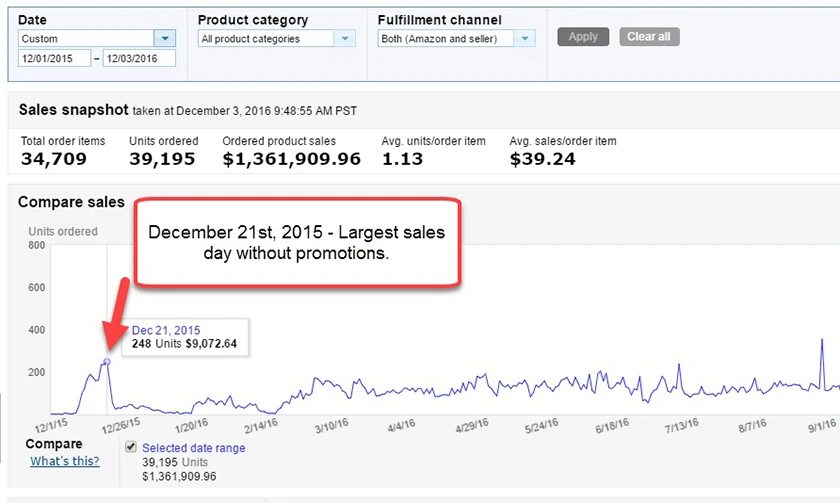Click the end date field 12/03/2016

[x=139, y=58]
